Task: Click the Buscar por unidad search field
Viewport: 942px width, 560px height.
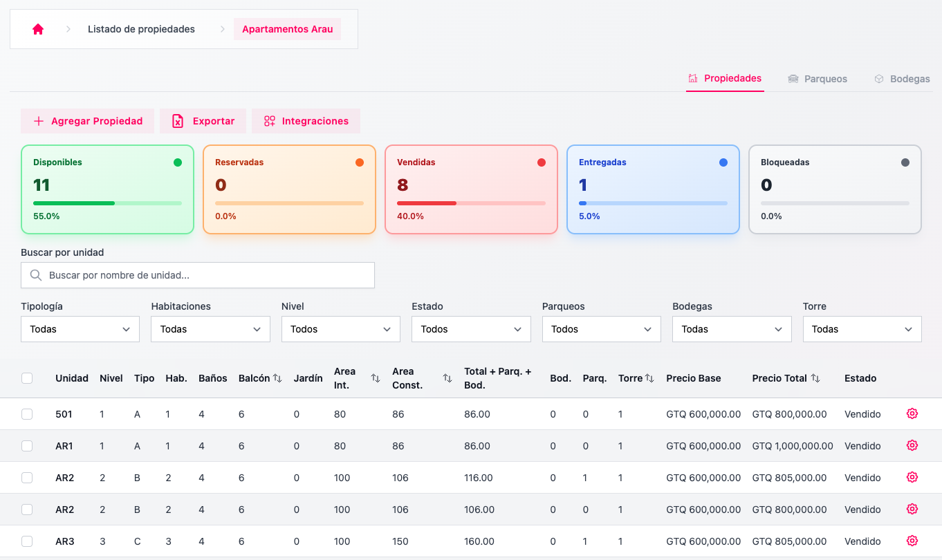Action: click(x=198, y=275)
